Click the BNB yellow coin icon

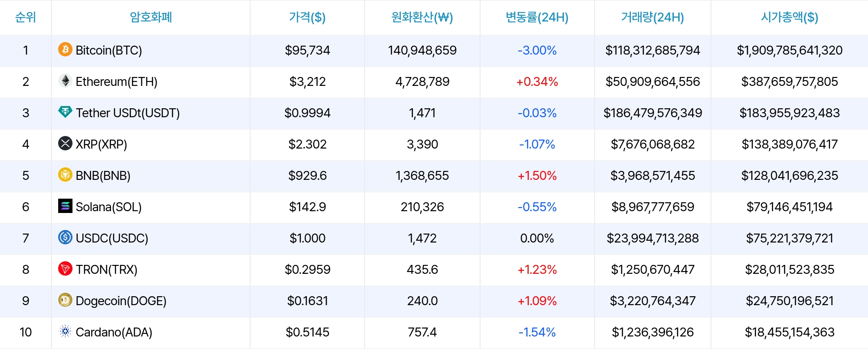pos(65,174)
